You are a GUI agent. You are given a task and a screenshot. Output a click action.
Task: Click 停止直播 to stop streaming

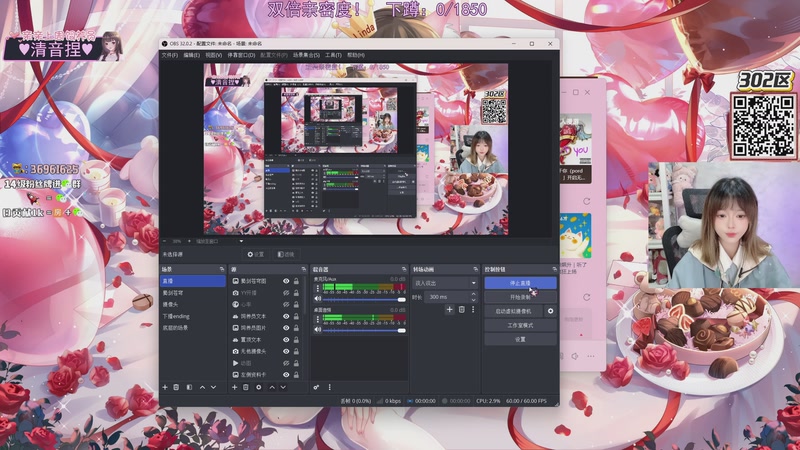click(520, 283)
